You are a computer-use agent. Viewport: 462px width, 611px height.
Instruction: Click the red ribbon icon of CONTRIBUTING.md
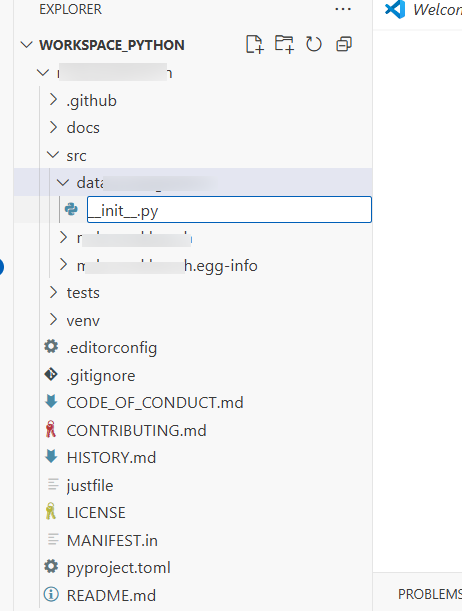(51, 429)
